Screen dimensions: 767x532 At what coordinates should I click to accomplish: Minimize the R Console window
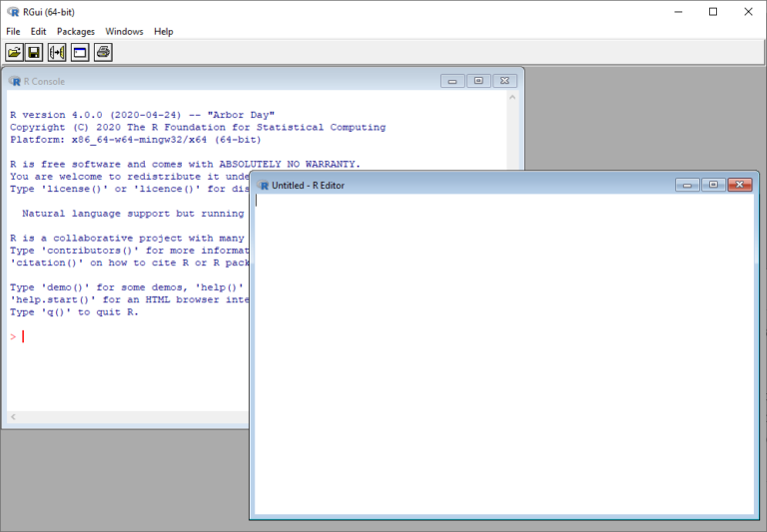452,82
